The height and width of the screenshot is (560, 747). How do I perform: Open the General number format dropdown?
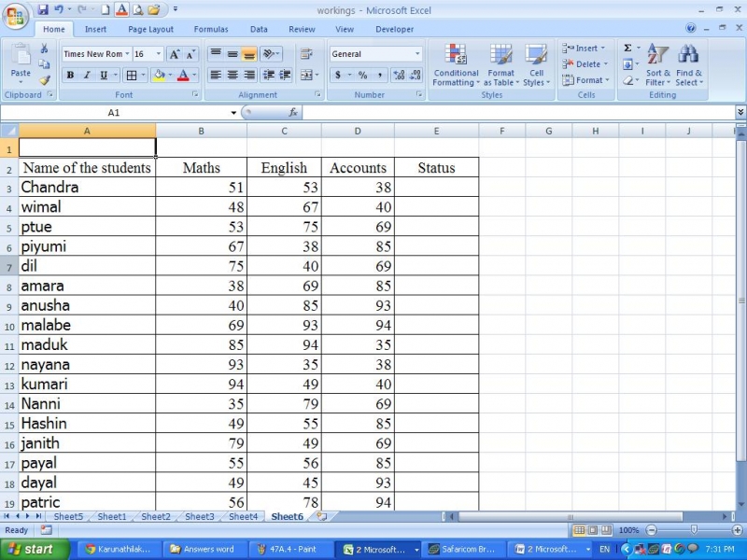[x=417, y=54]
